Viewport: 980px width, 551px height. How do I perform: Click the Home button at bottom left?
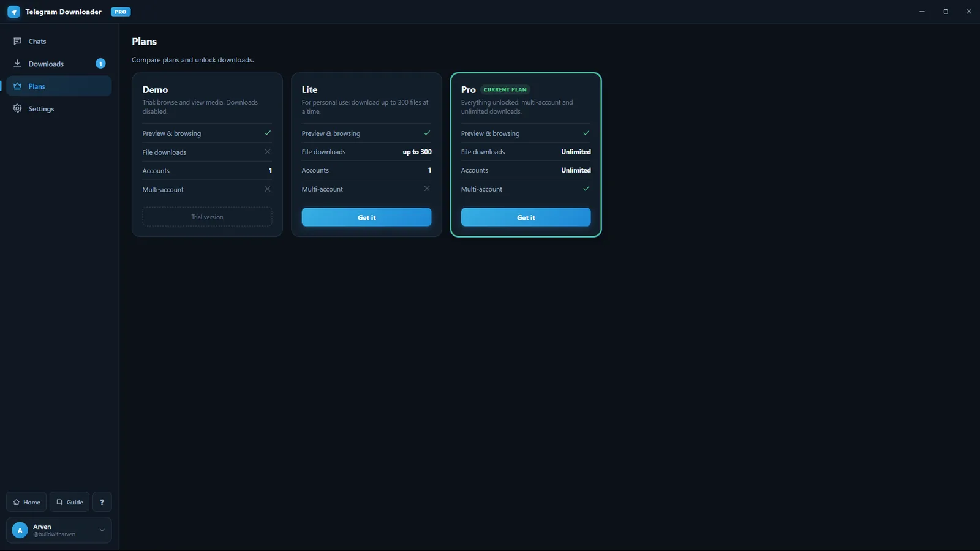(26, 502)
